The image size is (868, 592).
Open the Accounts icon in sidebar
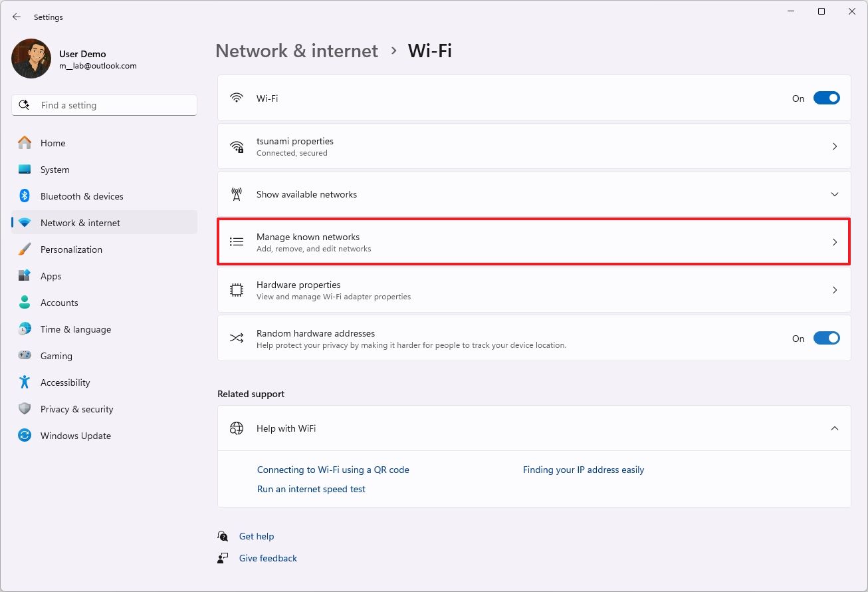pos(25,303)
